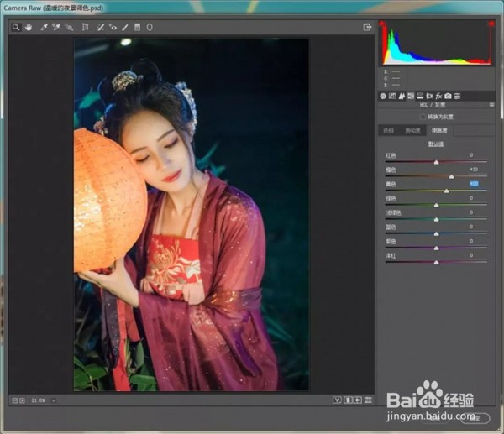Click the save/export image icon
Screen dimensions: 504x434
tap(367, 28)
